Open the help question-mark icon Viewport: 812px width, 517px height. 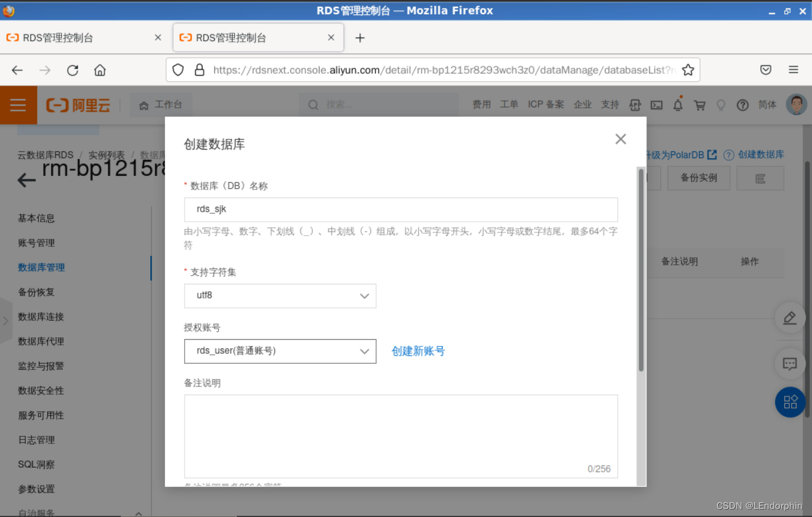pos(742,105)
